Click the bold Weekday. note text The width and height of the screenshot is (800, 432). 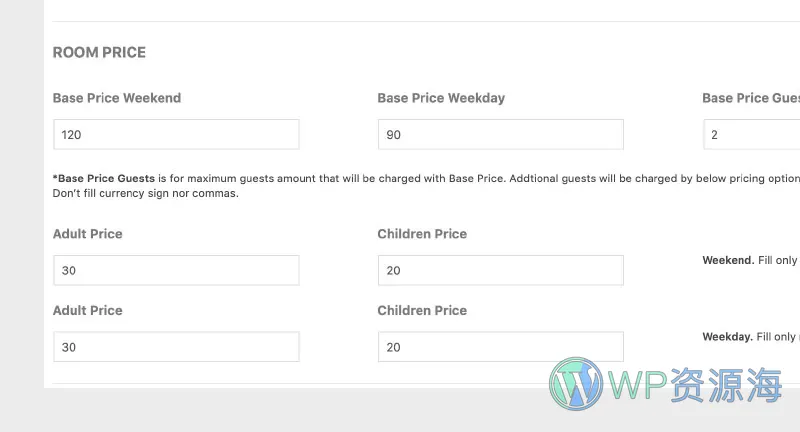tap(728, 337)
